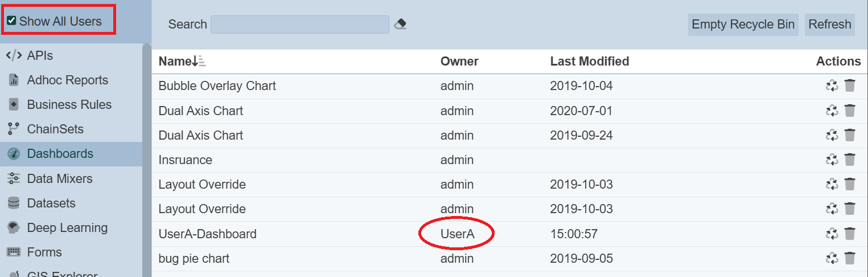Click trash icon for Insruance row
868x277 pixels.
pos(850,160)
